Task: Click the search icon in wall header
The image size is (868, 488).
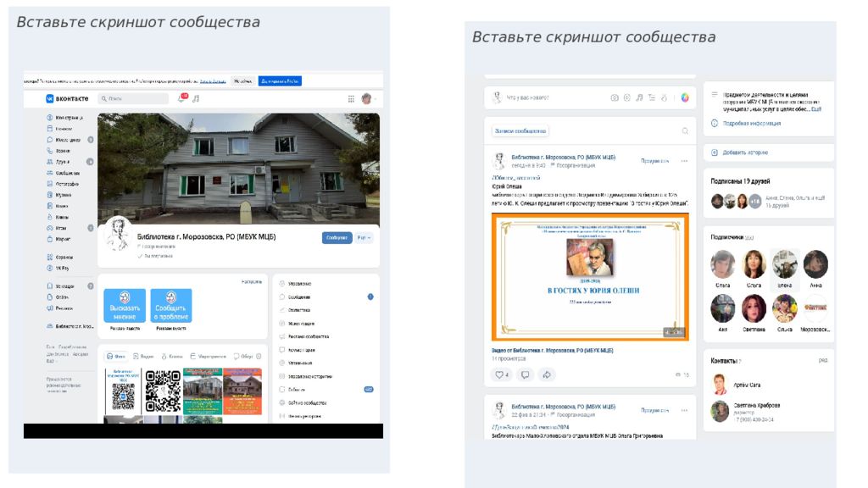Action: coord(685,131)
